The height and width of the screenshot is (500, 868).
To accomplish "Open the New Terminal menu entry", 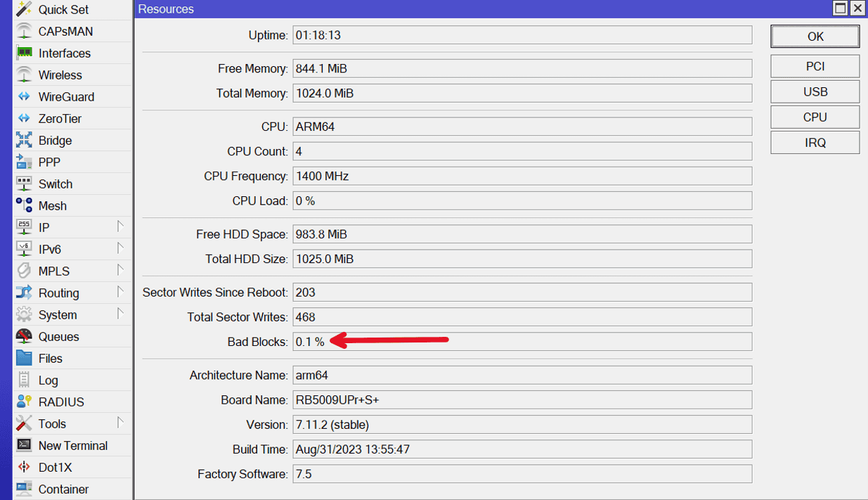I will tap(72, 446).
